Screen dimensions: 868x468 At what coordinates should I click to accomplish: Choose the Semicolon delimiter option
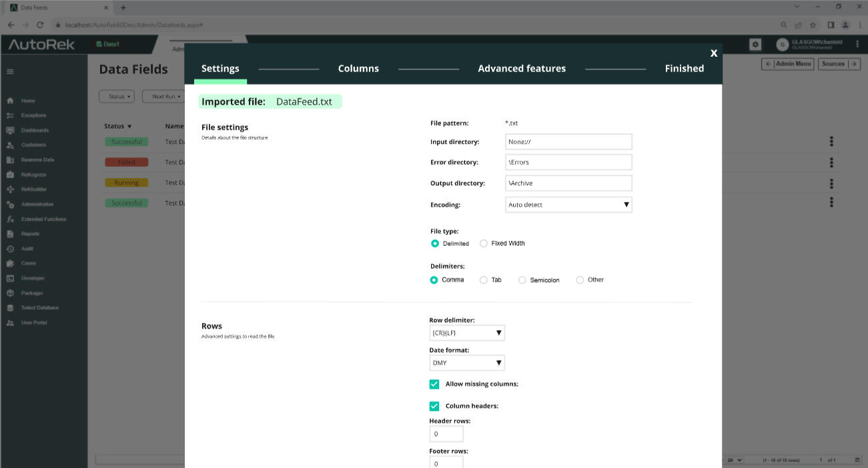point(522,280)
